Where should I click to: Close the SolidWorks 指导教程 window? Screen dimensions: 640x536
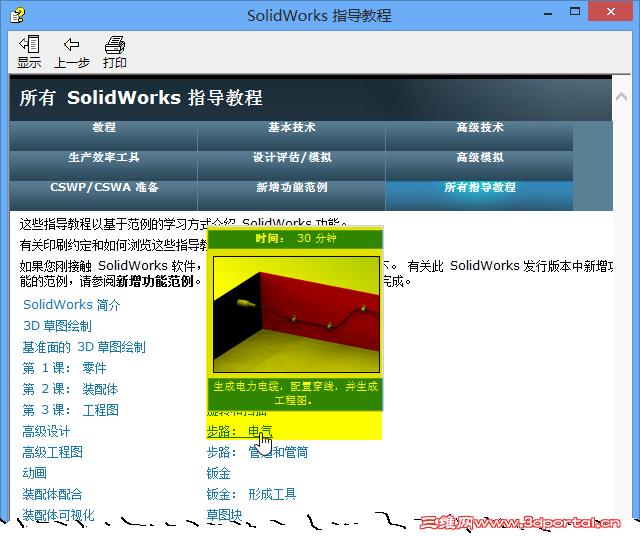tap(610, 11)
